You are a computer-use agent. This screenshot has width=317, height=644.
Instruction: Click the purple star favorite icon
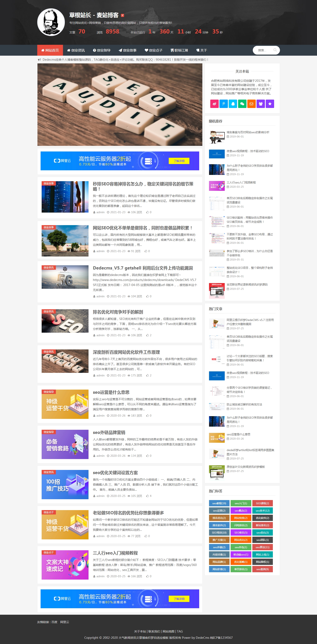(x=270, y=104)
